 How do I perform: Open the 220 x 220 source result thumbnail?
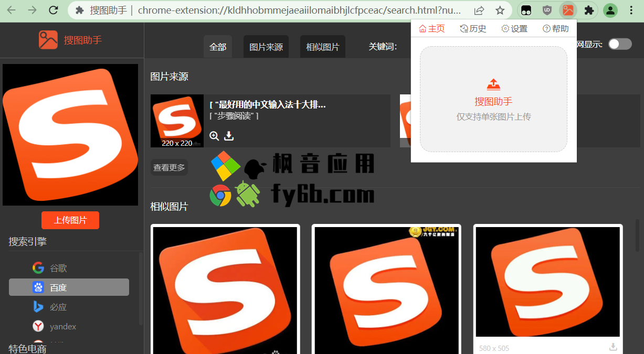[x=177, y=121]
